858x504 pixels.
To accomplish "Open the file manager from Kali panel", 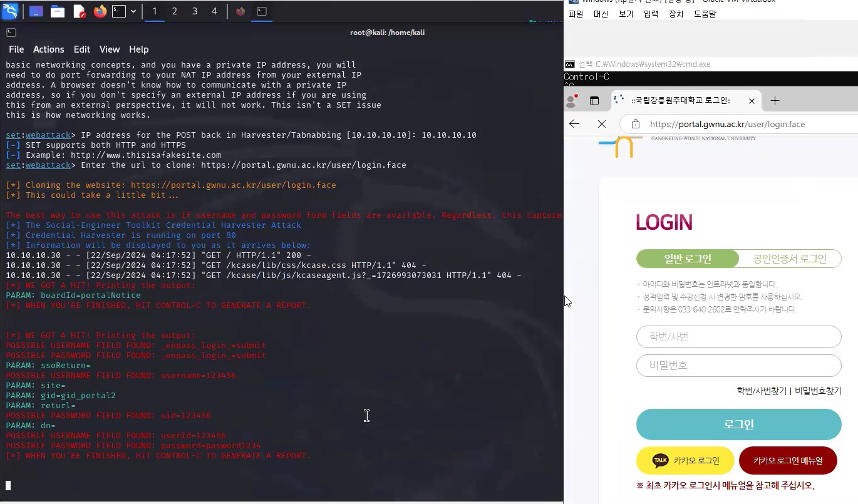I will coord(58,11).
